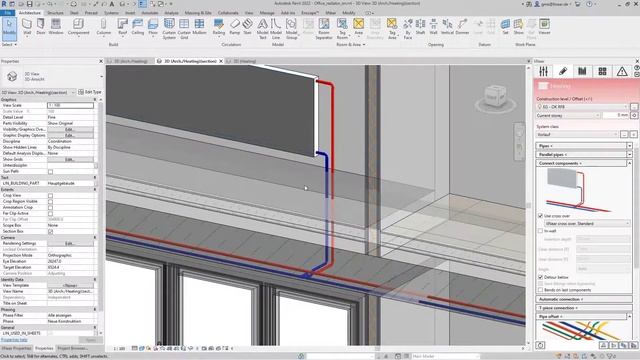Select the Room Separator tool
The width and height of the screenshot is (640, 360).
[x=324, y=29]
